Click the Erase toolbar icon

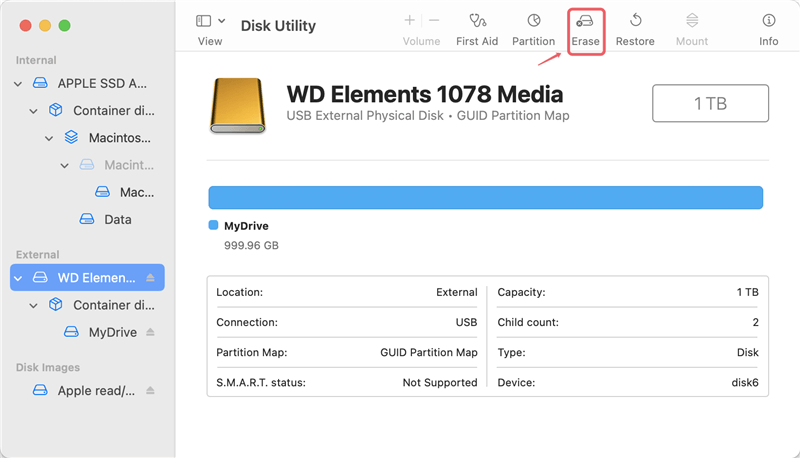(x=585, y=21)
